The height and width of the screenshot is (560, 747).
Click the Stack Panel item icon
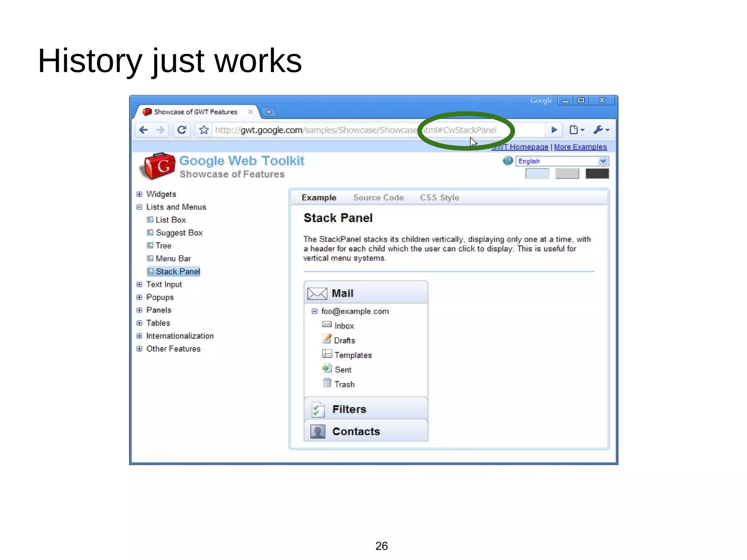point(150,271)
